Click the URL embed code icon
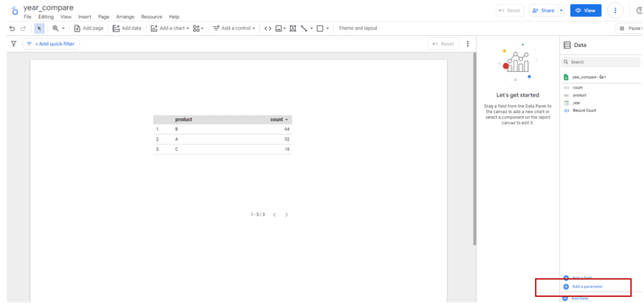This screenshot has width=644, height=303. [267, 28]
